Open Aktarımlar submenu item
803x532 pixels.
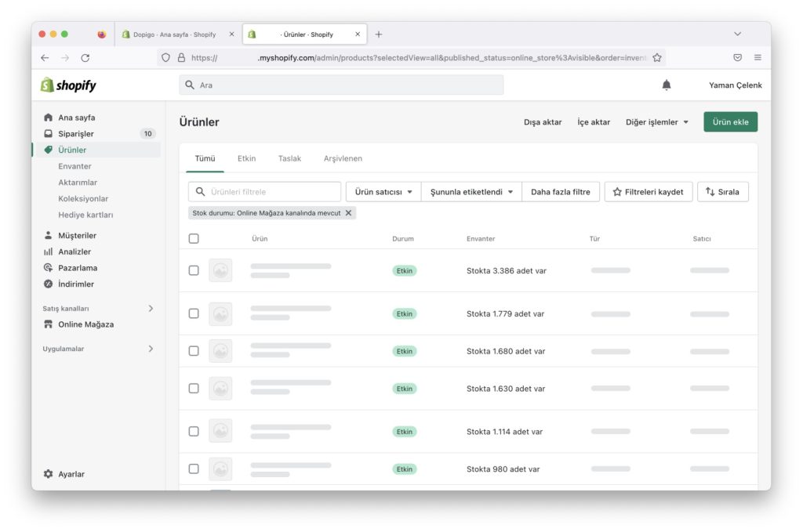click(78, 182)
